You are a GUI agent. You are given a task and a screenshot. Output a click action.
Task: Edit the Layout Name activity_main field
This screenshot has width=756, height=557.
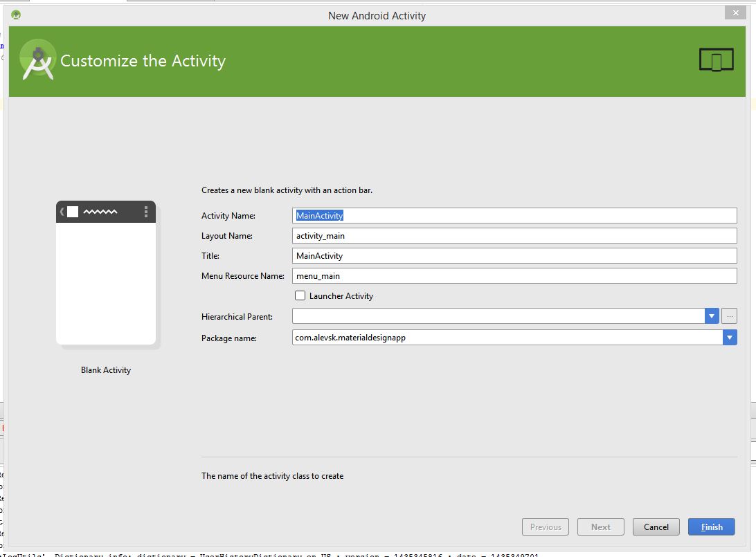(x=515, y=235)
